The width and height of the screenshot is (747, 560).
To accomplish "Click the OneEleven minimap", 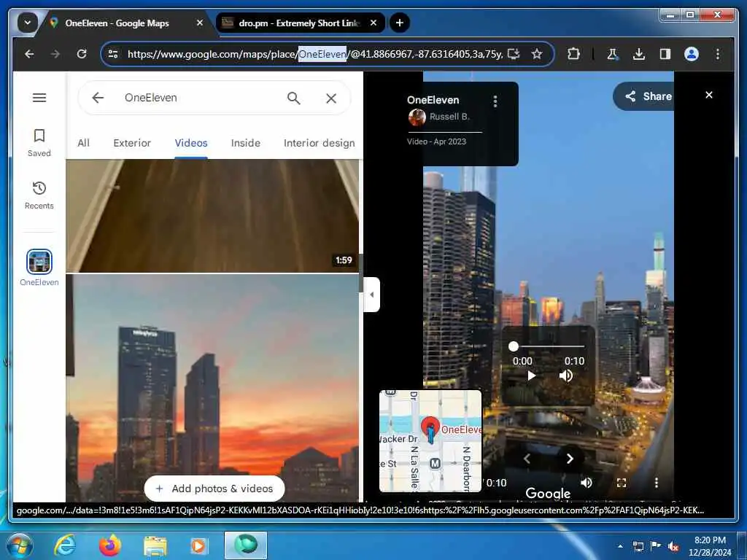I will [x=430, y=441].
